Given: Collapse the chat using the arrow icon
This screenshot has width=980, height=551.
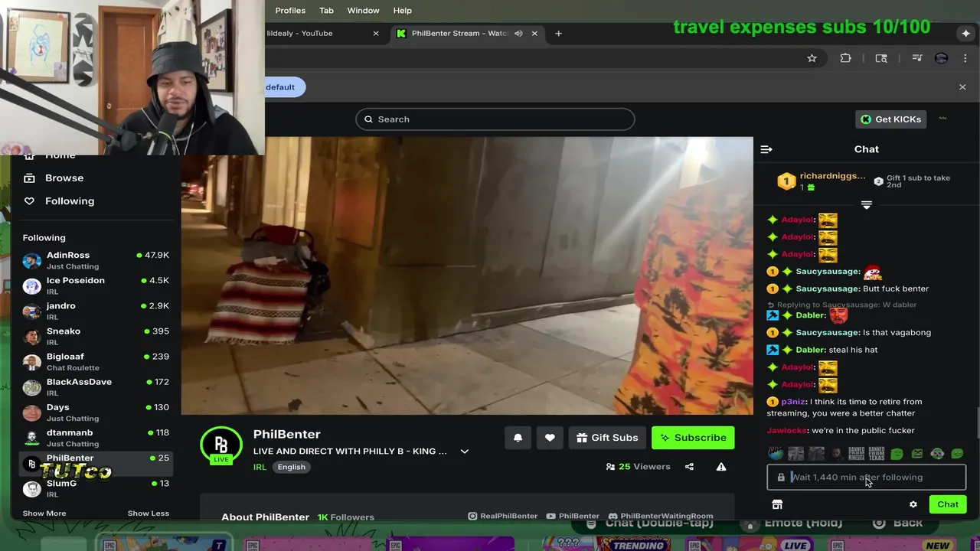Looking at the screenshot, I should tap(766, 149).
